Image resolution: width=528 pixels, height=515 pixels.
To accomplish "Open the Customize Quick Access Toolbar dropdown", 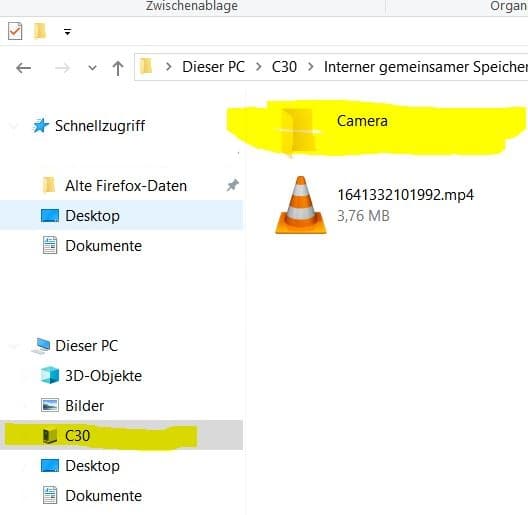I will (67, 32).
